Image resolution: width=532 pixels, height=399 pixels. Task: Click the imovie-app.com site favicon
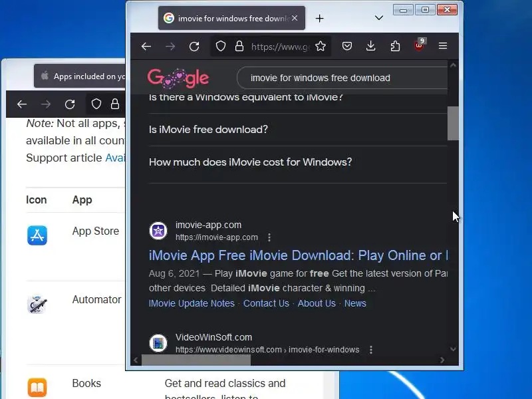point(158,231)
